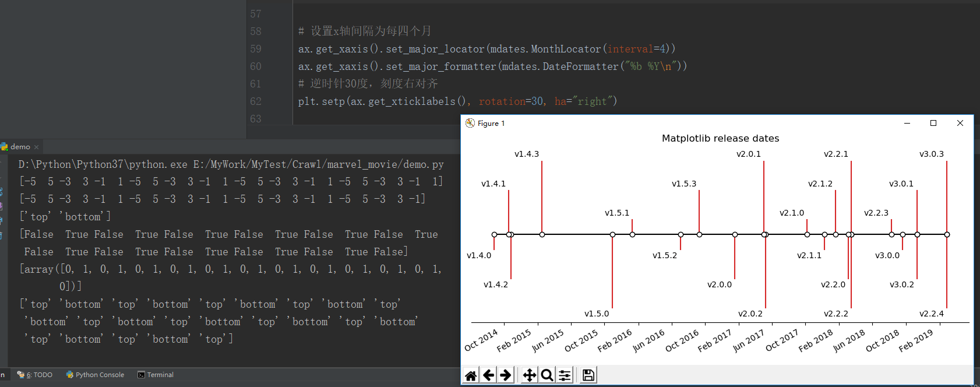Viewport: 980px width, 387px height.
Task: Open Configure subplots sliders icon
Action: point(565,375)
